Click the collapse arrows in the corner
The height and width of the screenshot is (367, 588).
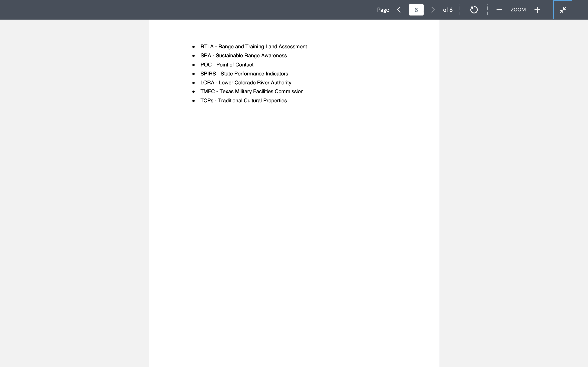[562, 10]
